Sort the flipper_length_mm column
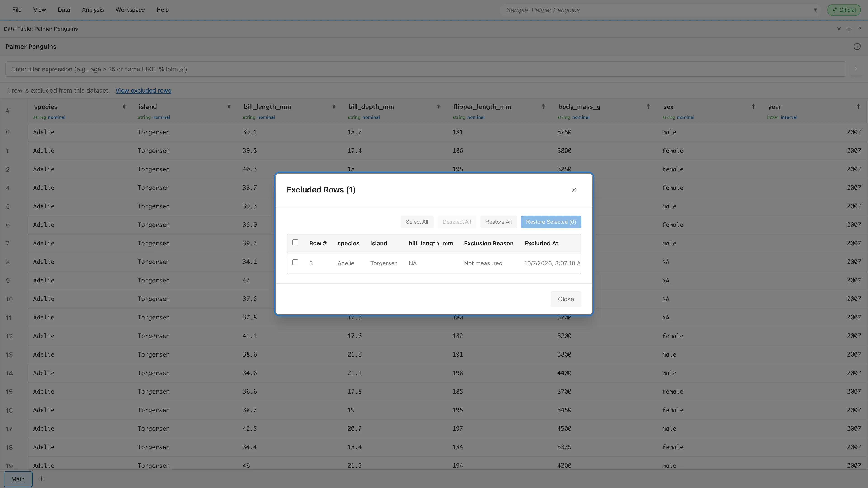This screenshot has width=868, height=488. [543, 107]
